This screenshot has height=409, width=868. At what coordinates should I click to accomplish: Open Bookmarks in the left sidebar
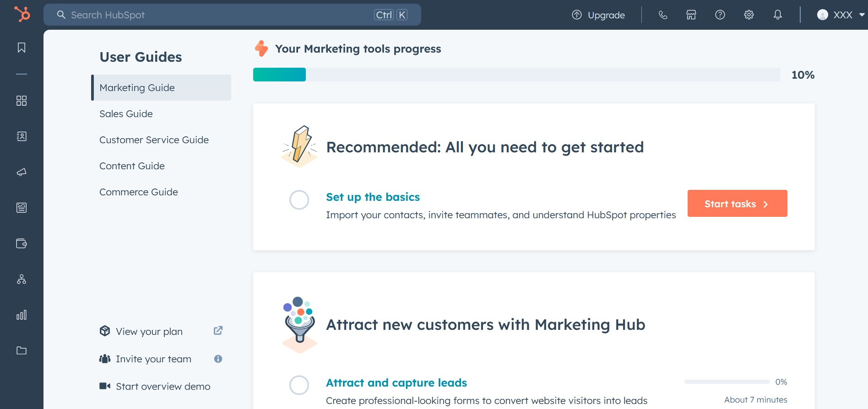point(22,48)
